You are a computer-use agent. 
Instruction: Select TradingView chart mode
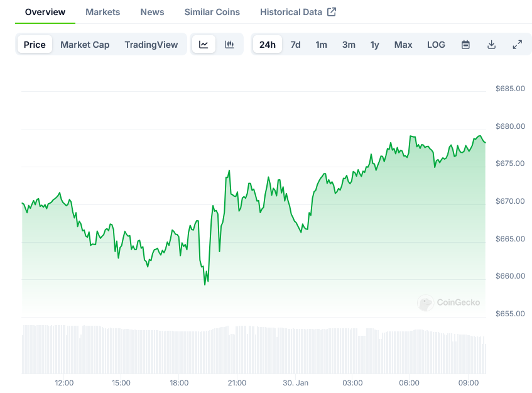[x=151, y=45]
